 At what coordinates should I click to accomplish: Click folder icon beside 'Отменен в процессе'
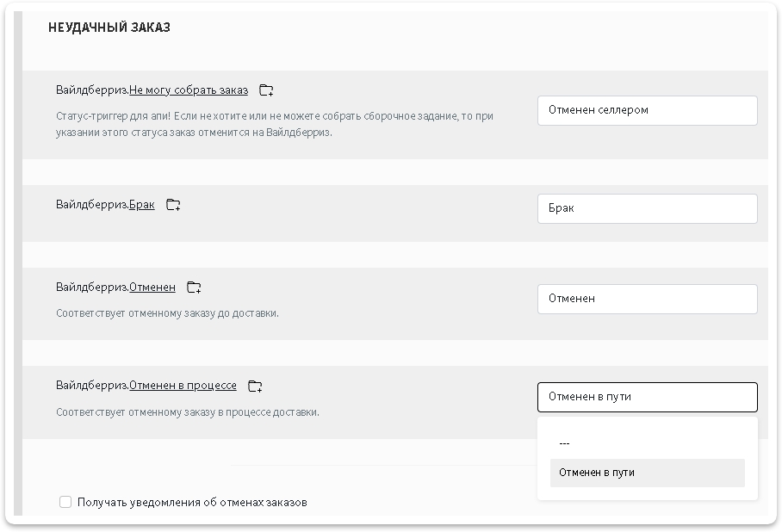pyautogui.click(x=255, y=386)
